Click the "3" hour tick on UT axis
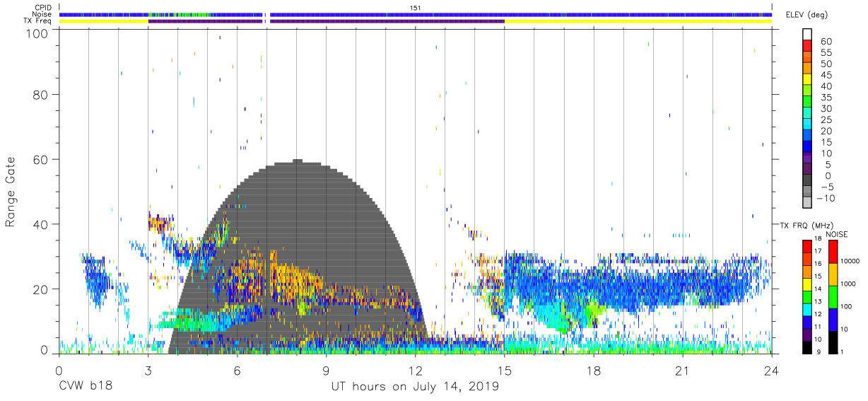This screenshot has height=401, width=868. [x=148, y=370]
